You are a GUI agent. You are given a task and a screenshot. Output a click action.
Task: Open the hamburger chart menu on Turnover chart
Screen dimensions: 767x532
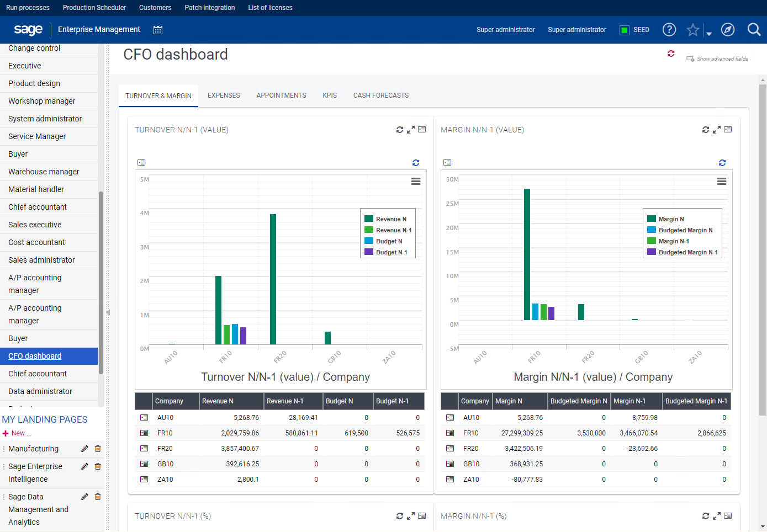[x=415, y=181]
